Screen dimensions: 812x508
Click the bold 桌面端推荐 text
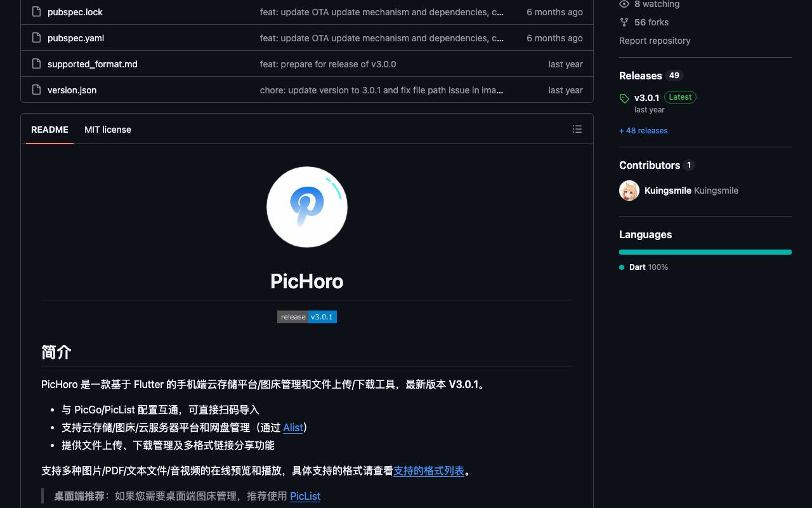(x=79, y=497)
